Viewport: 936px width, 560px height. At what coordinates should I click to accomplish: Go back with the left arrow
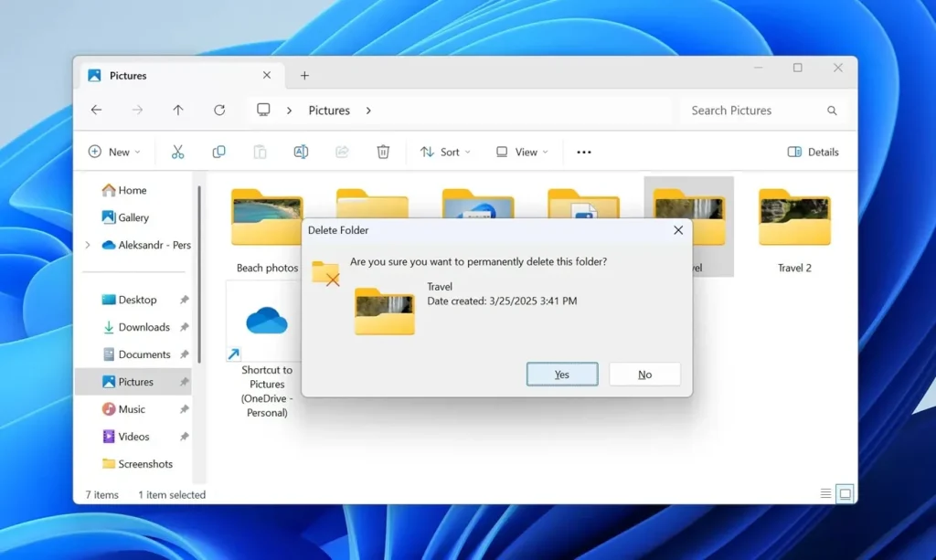pyautogui.click(x=96, y=110)
